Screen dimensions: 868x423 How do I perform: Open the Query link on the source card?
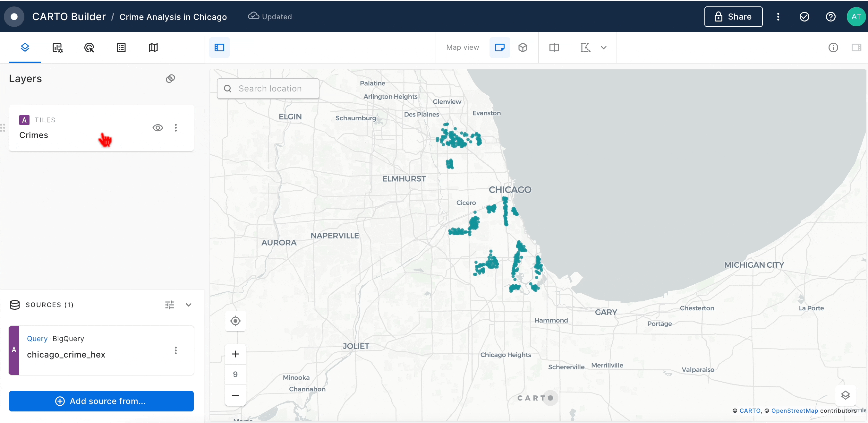tap(37, 338)
